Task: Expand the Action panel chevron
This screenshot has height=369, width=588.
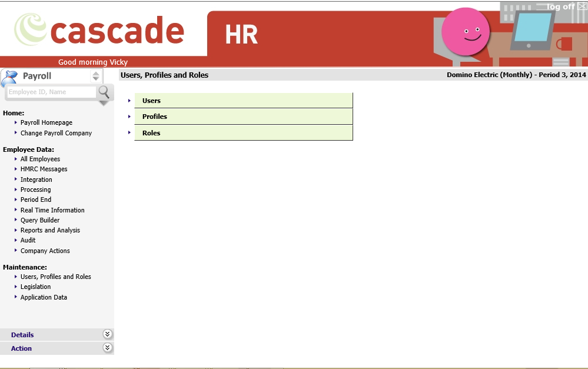Action: pyautogui.click(x=107, y=348)
